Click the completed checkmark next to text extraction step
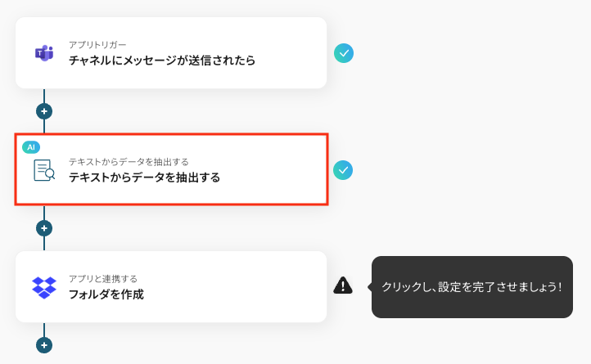Image resolution: width=591 pixels, height=364 pixels. click(x=343, y=170)
